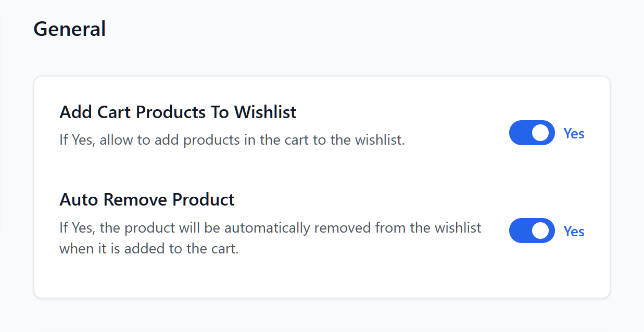Click the General section heading
The width and height of the screenshot is (644, 332).
tap(69, 29)
